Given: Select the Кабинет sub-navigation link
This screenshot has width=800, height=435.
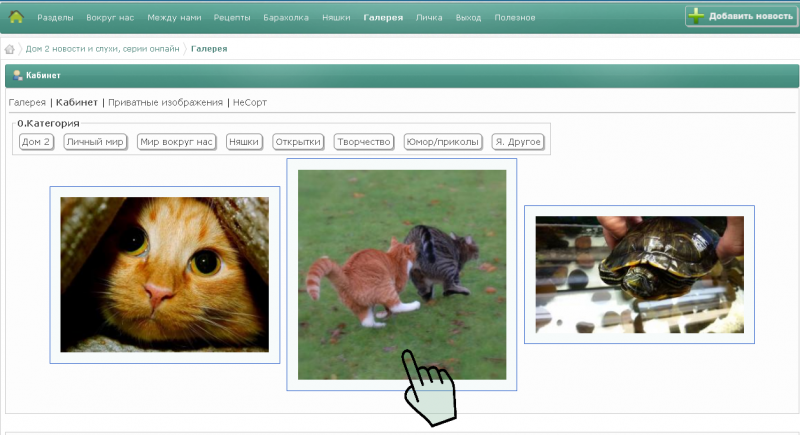Looking at the screenshot, I should coord(77,103).
